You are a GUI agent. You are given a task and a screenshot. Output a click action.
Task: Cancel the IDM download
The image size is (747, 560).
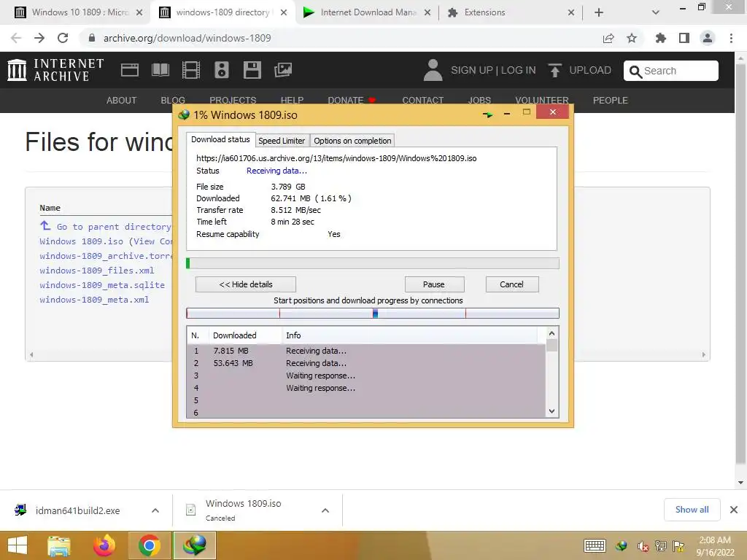point(512,284)
